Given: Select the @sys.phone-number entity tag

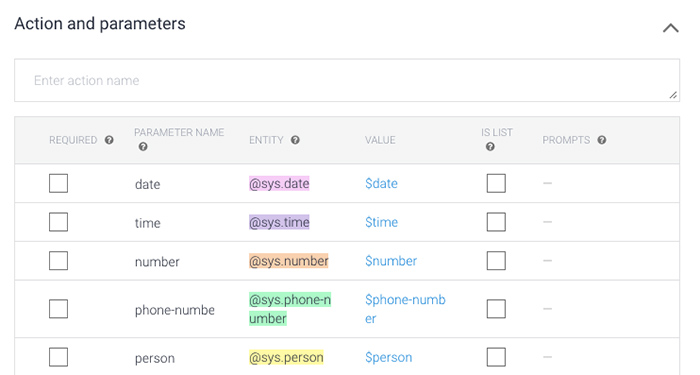Looking at the screenshot, I should pyautogui.click(x=290, y=309).
